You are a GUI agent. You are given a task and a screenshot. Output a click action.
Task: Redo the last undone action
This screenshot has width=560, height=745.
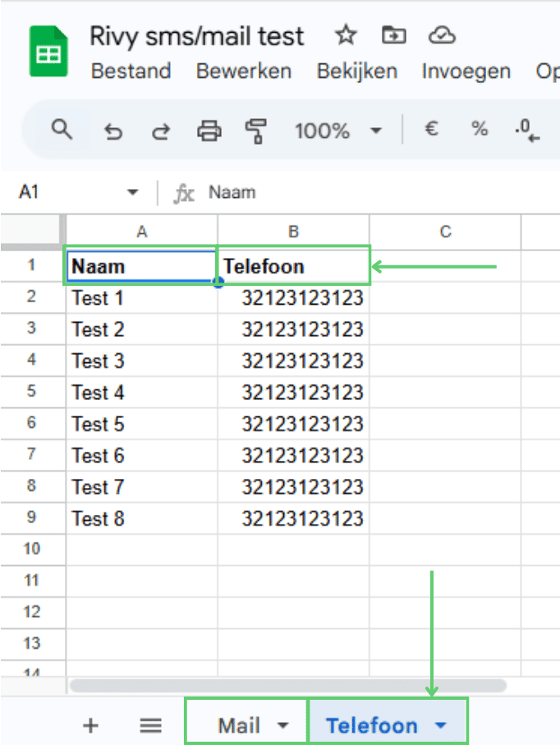click(162, 131)
